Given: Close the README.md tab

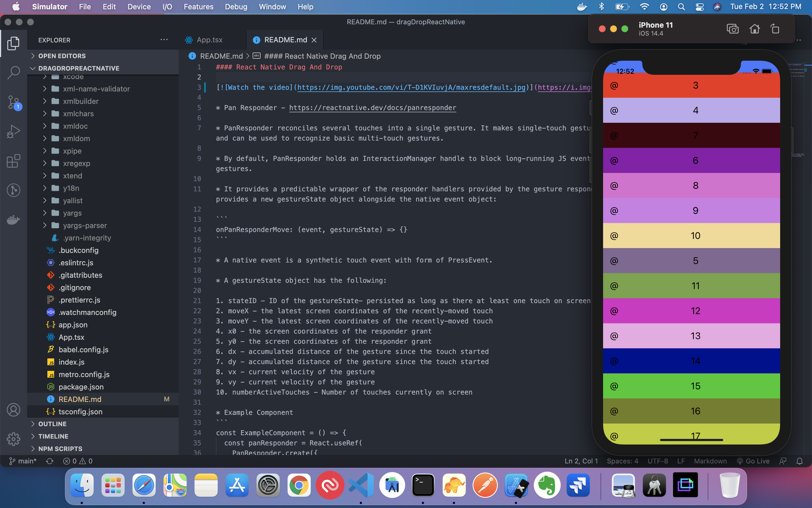Looking at the screenshot, I should pos(314,40).
